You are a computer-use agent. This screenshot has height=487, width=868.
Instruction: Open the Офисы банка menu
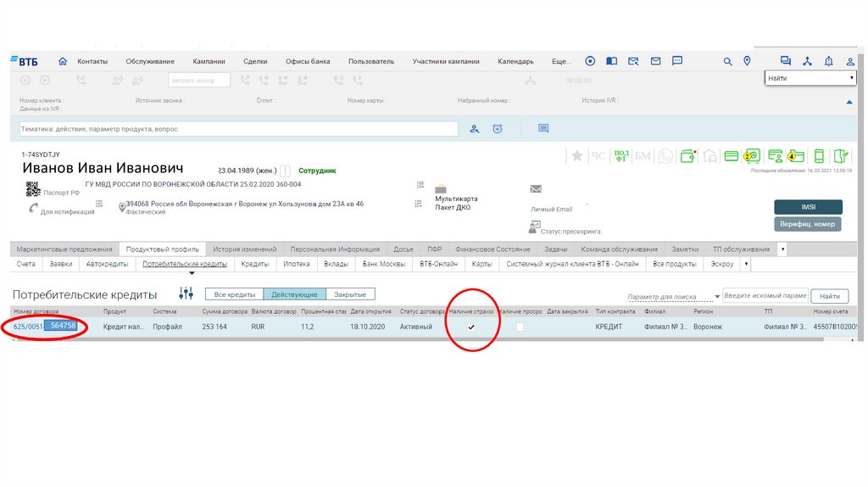tap(308, 61)
